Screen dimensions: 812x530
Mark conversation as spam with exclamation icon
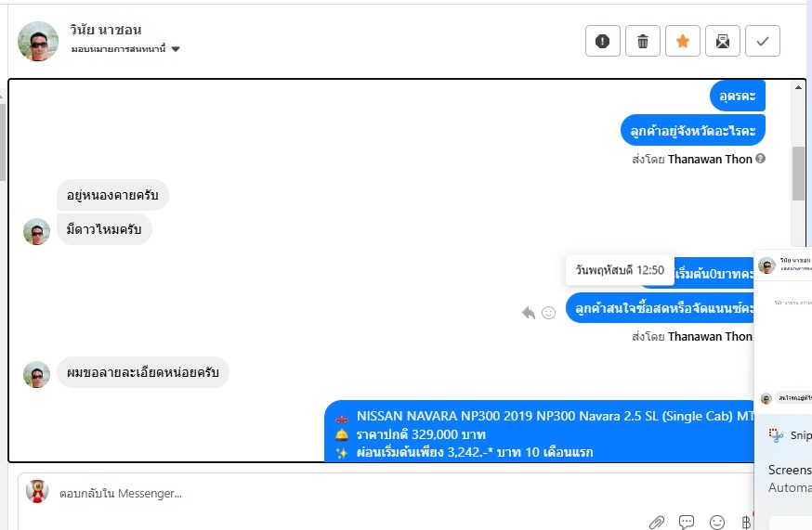tap(602, 41)
